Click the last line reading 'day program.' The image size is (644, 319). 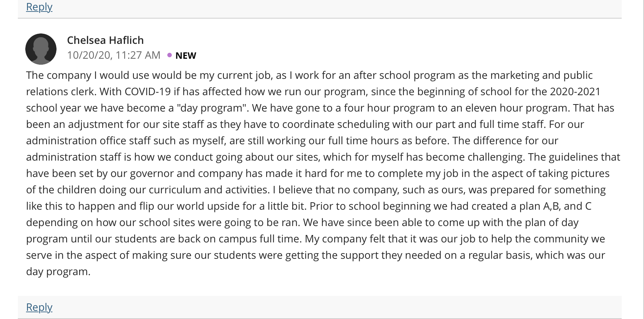(58, 271)
